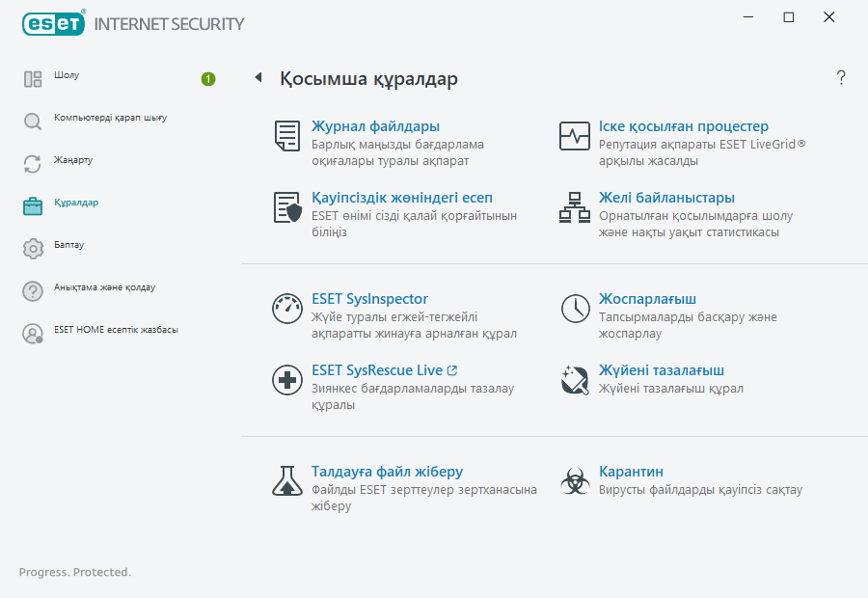This screenshot has width=868, height=598.
Task: Click the Файлды ESET зерттеулер зертханасына text
Action: point(424,498)
